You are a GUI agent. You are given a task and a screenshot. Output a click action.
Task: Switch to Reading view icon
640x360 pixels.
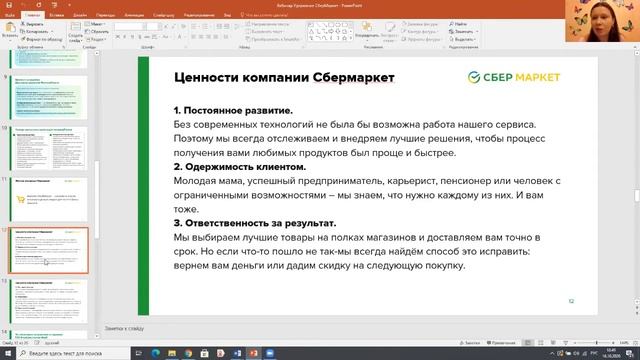(553, 343)
